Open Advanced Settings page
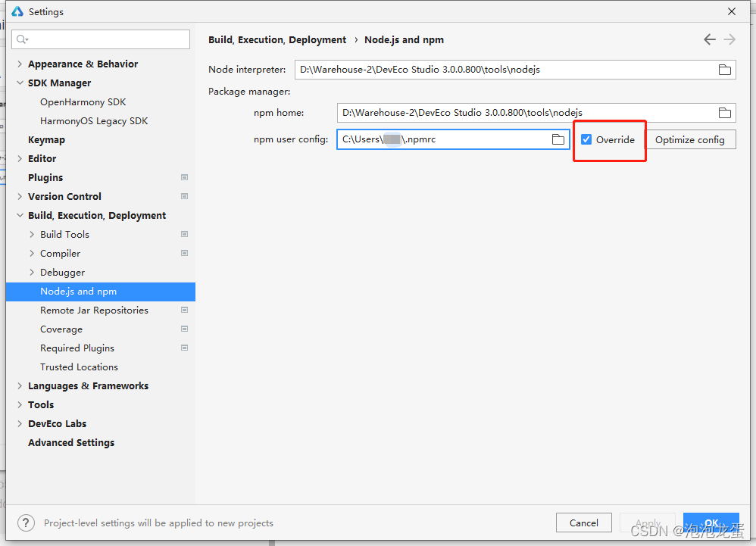Viewport: 756px width, 546px height. pos(71,443)
